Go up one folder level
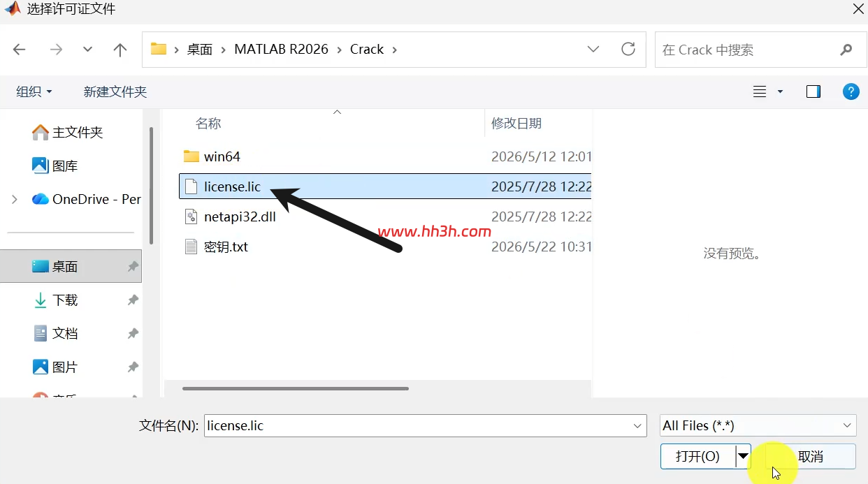This screenshot has height=484, width=868. pyautogui.click(x=120, y=50)
